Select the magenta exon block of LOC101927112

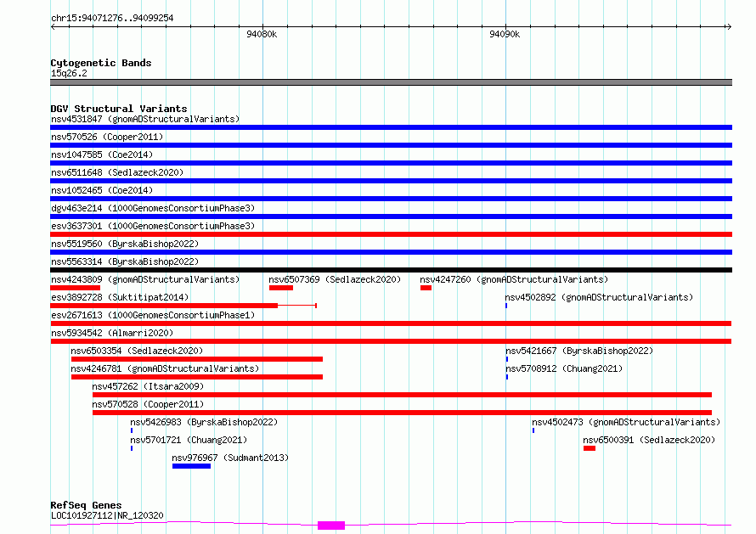tap(331, 526)
